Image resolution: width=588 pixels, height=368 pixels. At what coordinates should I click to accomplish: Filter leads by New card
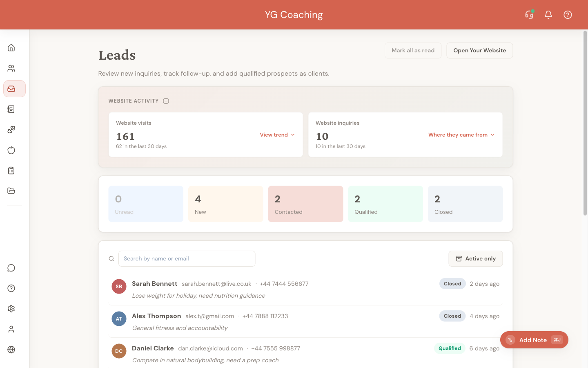pyautogui.click(x=226, y=204)
